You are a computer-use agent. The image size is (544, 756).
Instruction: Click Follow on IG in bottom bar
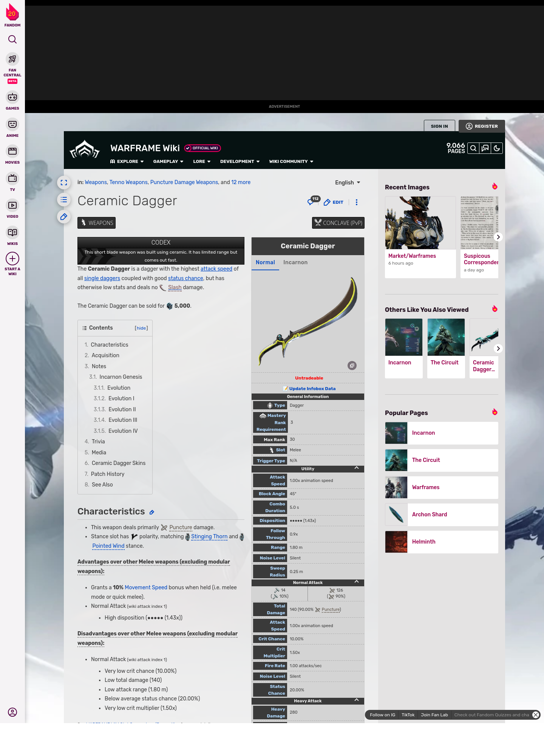[382, 715]
